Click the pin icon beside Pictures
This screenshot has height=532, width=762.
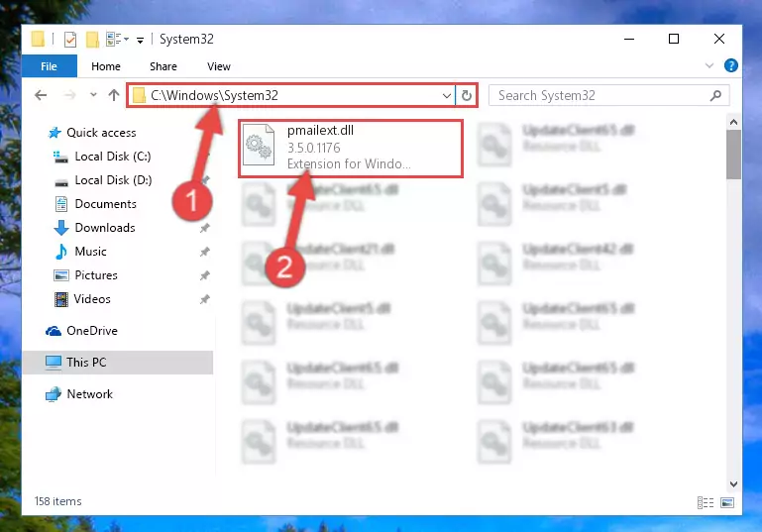click(205, 275)
